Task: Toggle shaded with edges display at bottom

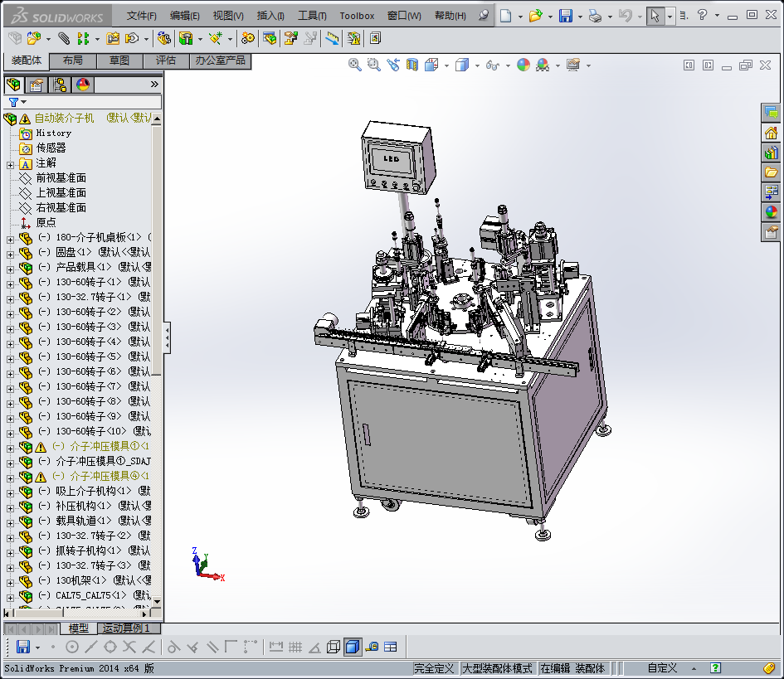Action: [352, 647]
